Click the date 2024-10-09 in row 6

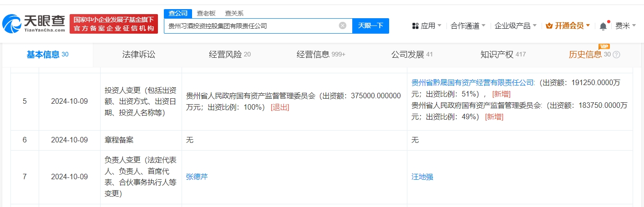tap(69, 140)
